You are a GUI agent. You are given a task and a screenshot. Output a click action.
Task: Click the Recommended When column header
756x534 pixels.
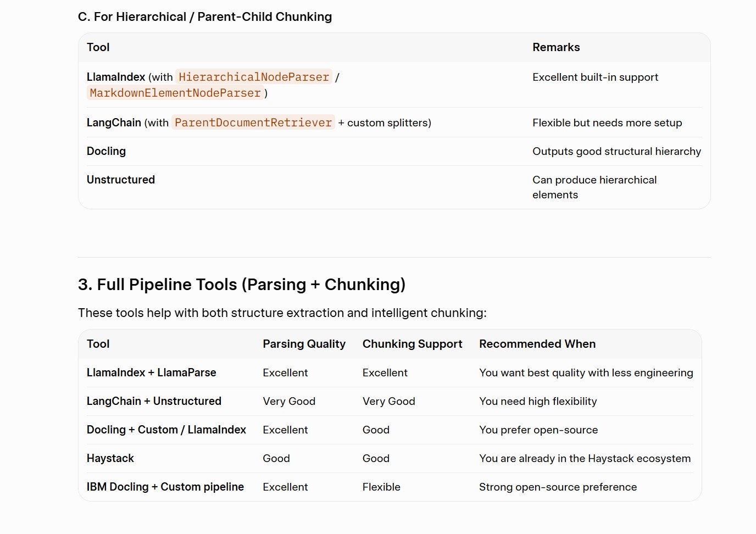pos(537,344)
